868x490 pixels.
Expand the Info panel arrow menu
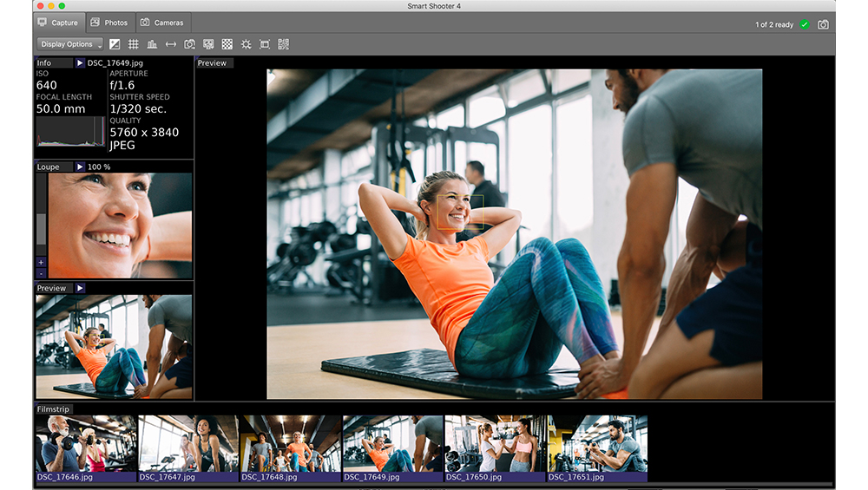(x=80, y=63)
